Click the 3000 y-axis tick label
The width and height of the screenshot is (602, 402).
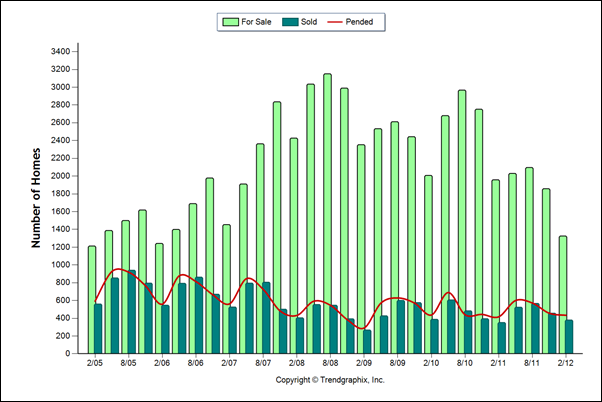(x=60, y=87)
